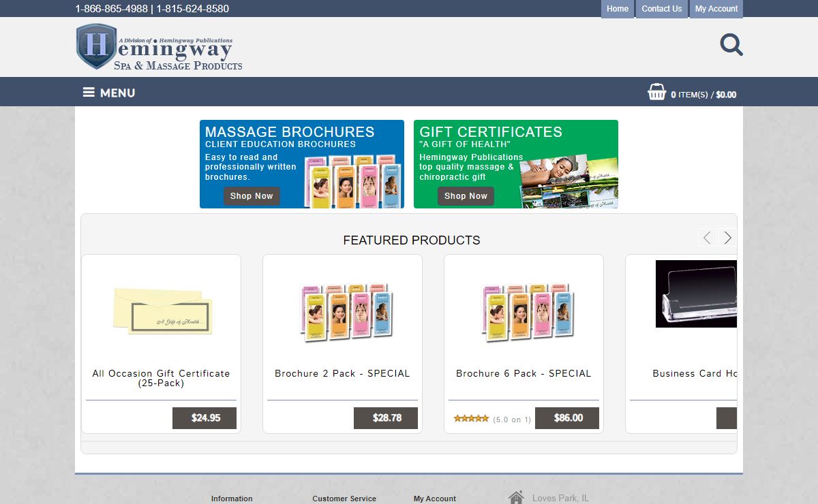This screenshot has height=504, width=818.
Task: Click the Customer Service footer heading
Action: coord(344,499)
